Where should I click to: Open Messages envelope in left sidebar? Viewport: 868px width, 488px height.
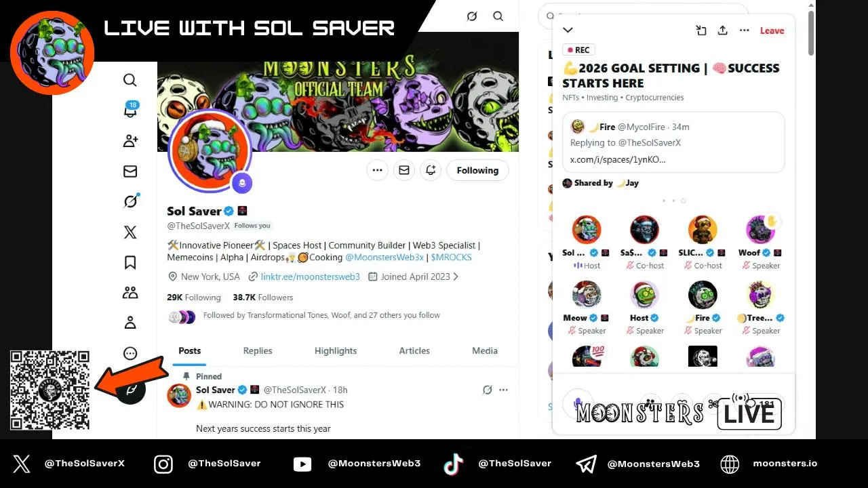[130, 171]
